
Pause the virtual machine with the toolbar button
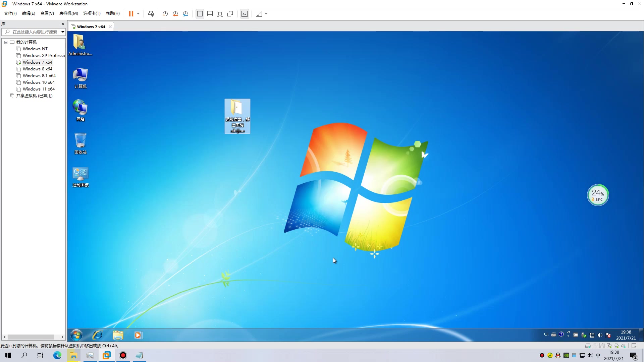point(131,14)
